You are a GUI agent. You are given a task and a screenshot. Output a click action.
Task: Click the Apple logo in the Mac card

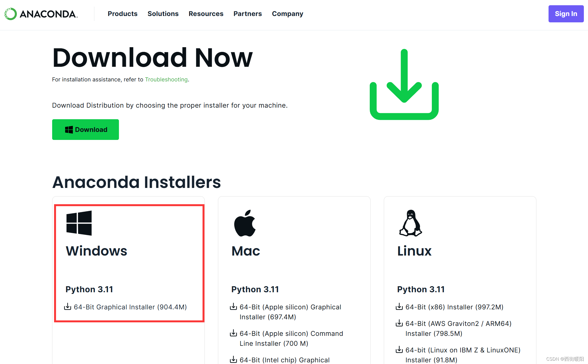(x=245, y=223)
